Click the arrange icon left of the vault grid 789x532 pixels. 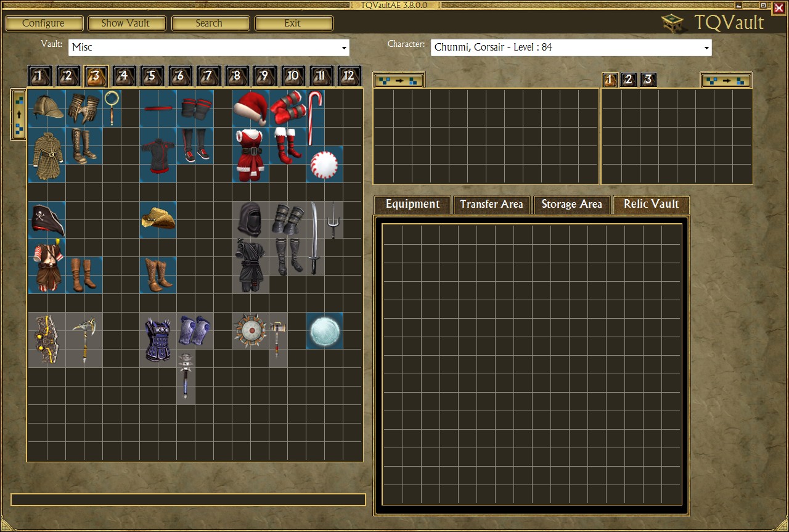pos(18,115)
